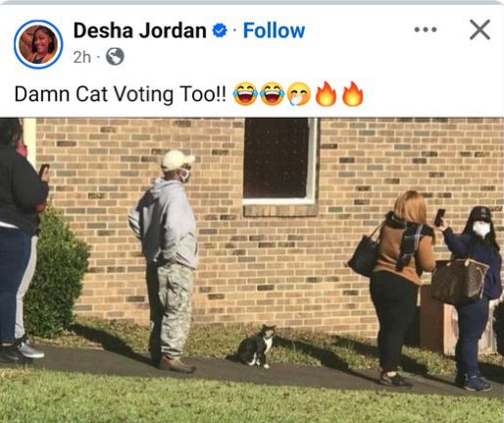Click the globe public audience icon

pos(115,57)
